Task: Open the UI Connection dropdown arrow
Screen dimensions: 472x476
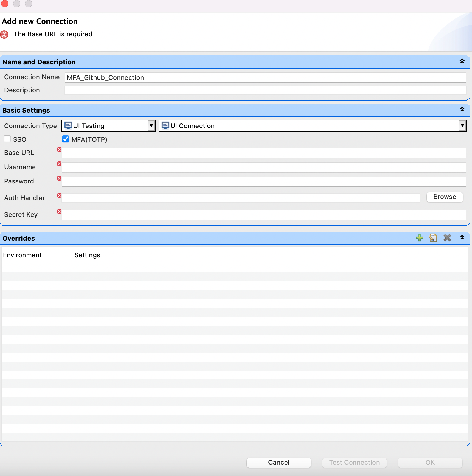Action: click(x=462, y=126)
